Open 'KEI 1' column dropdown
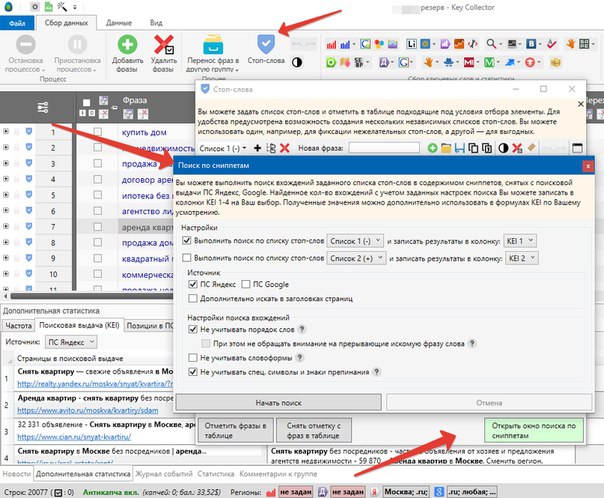This screenshot has width=604, height=498. [x=520, y=241]
